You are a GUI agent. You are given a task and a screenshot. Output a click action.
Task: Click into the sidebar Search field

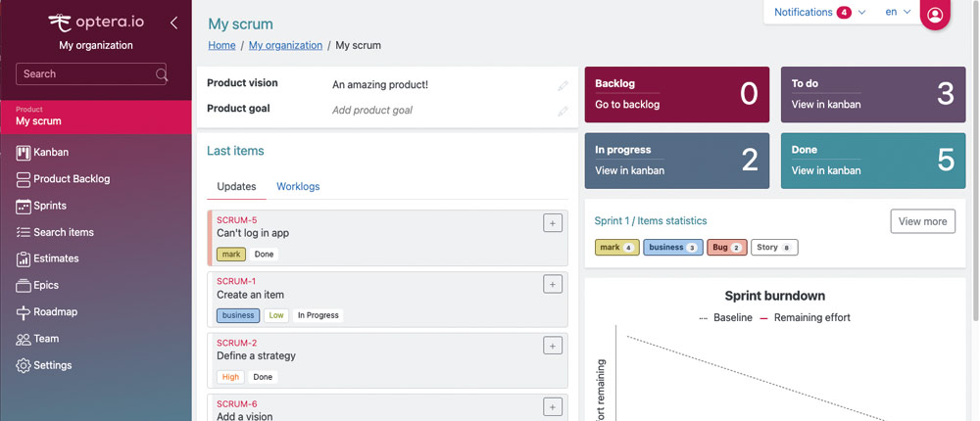coord(83,74)
